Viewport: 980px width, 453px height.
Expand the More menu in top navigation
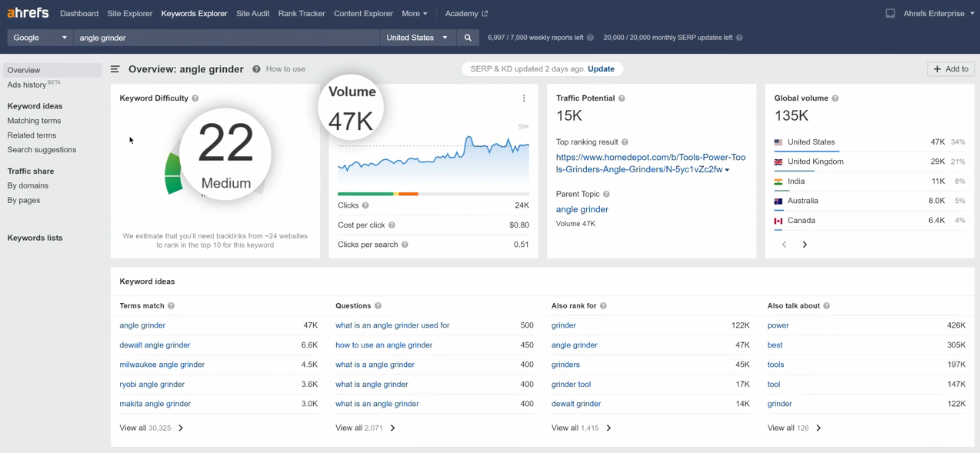click(x=415, y=13)
